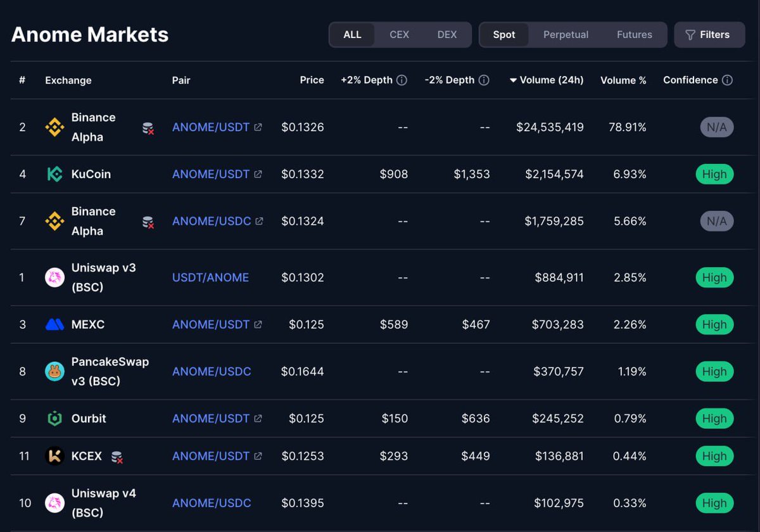The width and height of the screenshot is (760, 532).
Task: Click the $102,975 volume value
Action: coord(559,503)
